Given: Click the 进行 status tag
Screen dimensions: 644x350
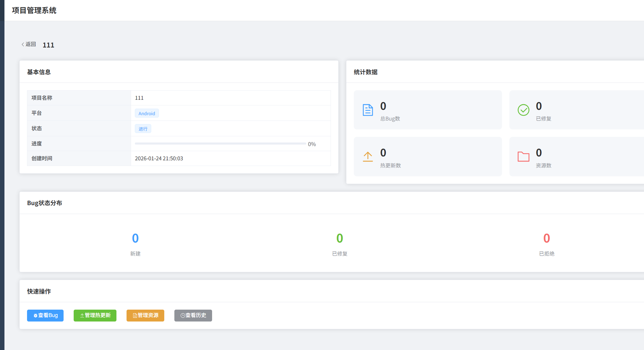Looking at the screenshot, I should coord(143,129).
